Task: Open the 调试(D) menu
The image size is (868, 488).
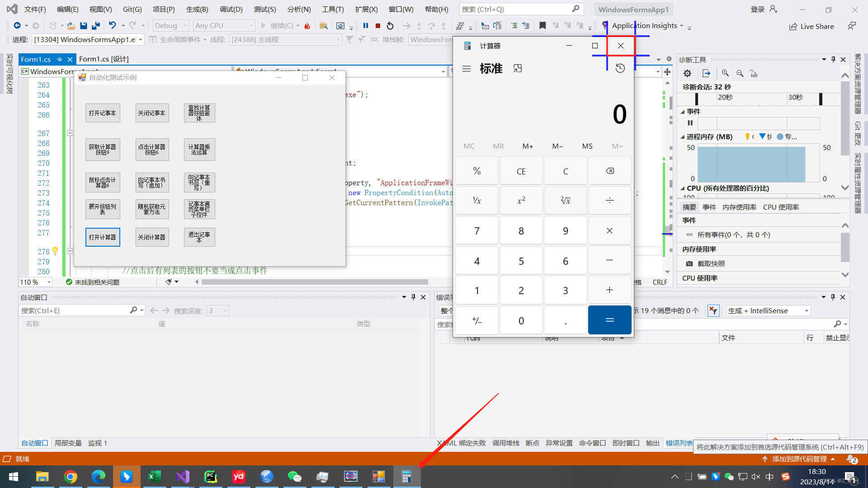Action: [231, 9]
